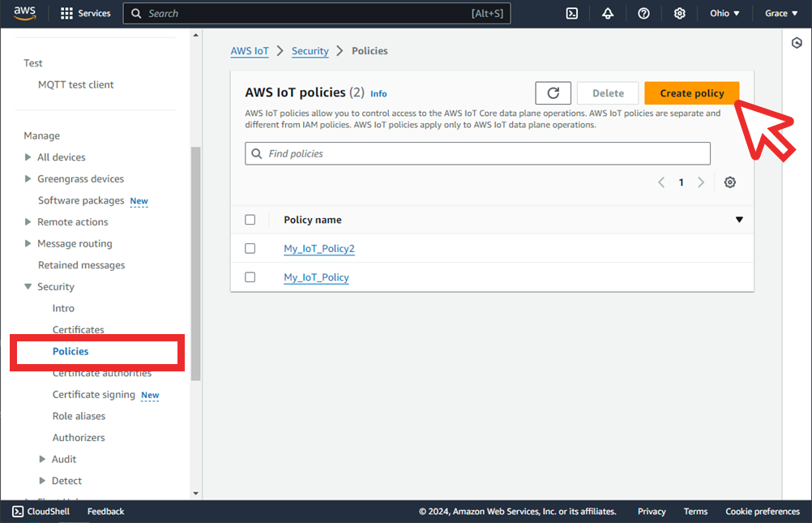Screen dimensions: 812x523
Task: Open the Terms footer link
Action: (x=695, y=512)
